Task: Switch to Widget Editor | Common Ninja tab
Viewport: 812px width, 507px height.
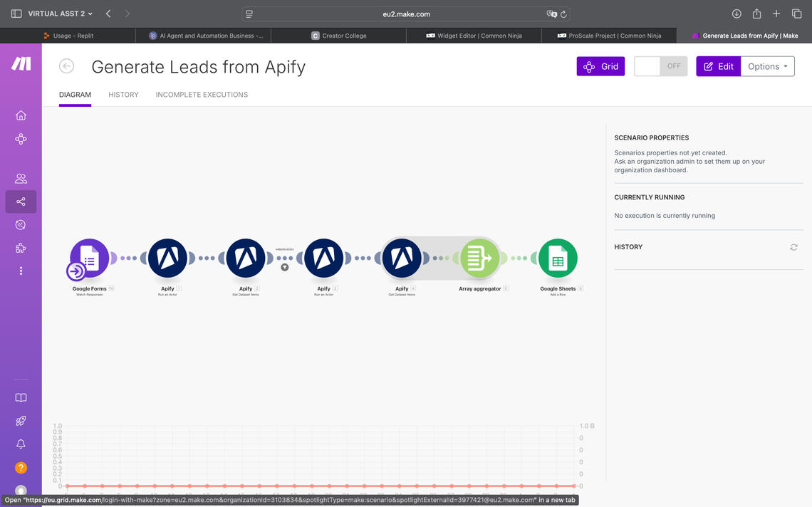Action: 474,36
